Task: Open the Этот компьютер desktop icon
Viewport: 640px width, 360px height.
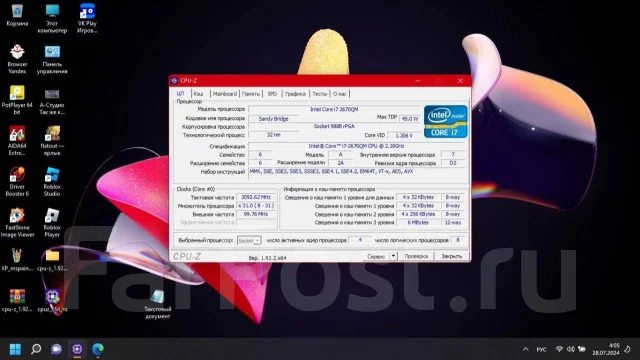Action: (x=52, y=18)
